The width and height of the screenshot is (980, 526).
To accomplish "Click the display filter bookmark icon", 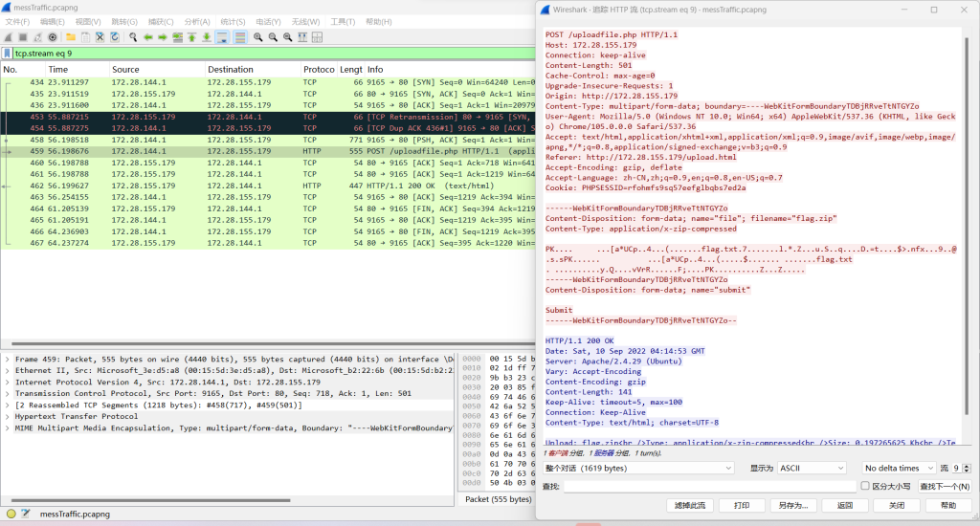I will tap(8, 54).
